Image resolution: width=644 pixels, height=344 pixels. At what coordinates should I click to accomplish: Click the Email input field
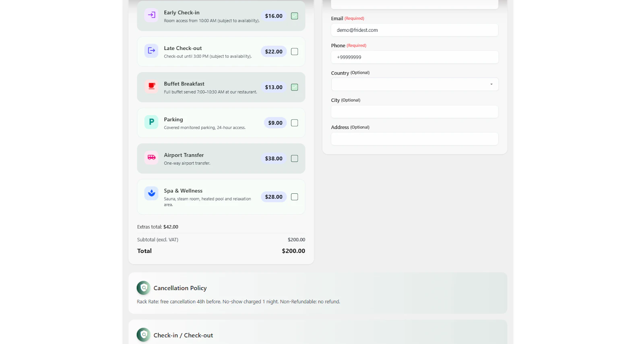click(415, 30)
